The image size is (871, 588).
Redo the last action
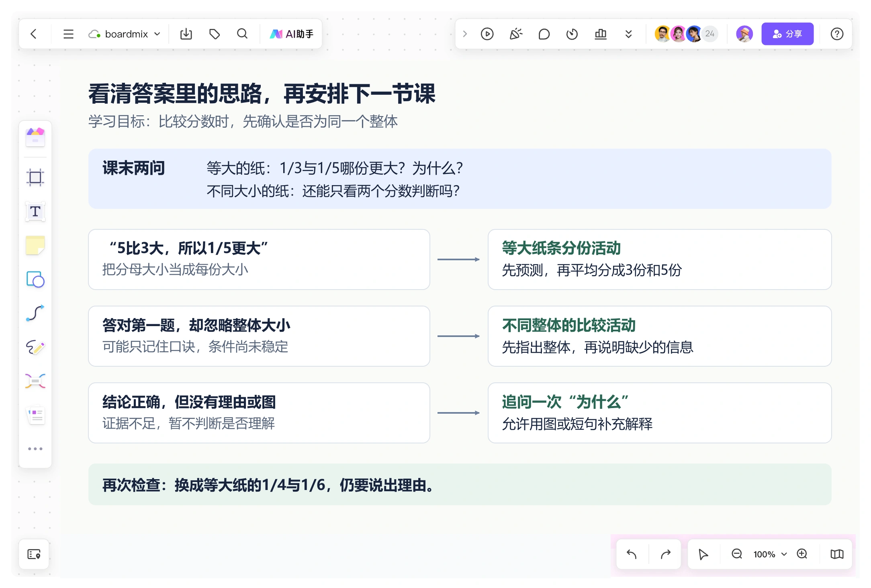pyautogui.click(x=666, y=554)
